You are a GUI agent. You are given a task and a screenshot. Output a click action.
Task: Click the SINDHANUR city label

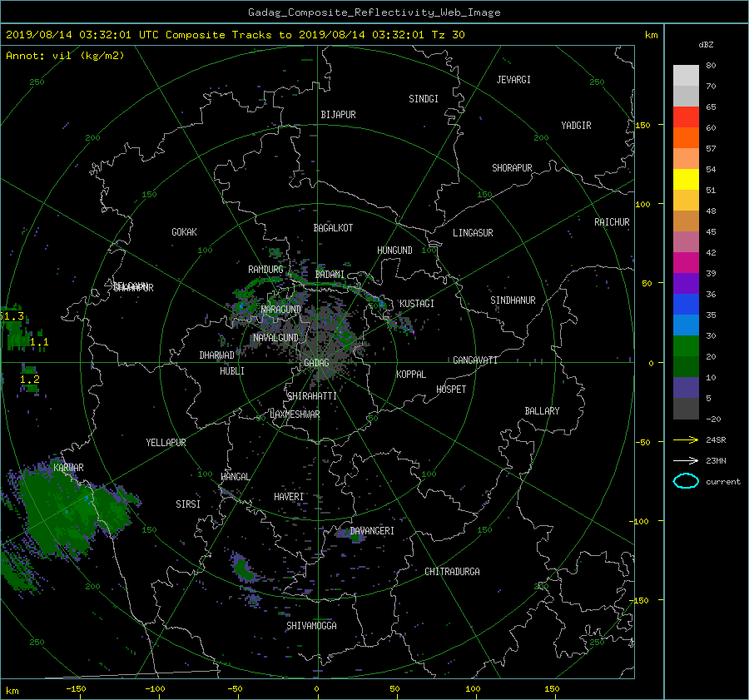[x=513, y=300]
